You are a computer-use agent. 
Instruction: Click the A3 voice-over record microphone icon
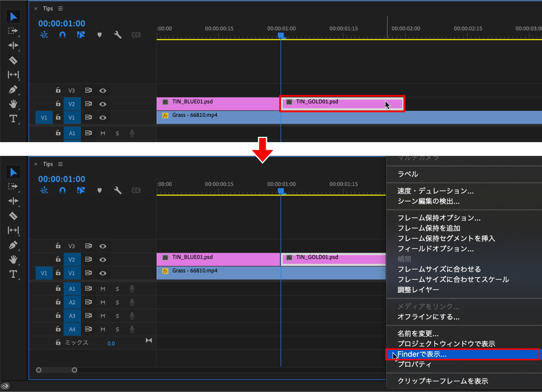pyautogui.click(x=132, y=316)
